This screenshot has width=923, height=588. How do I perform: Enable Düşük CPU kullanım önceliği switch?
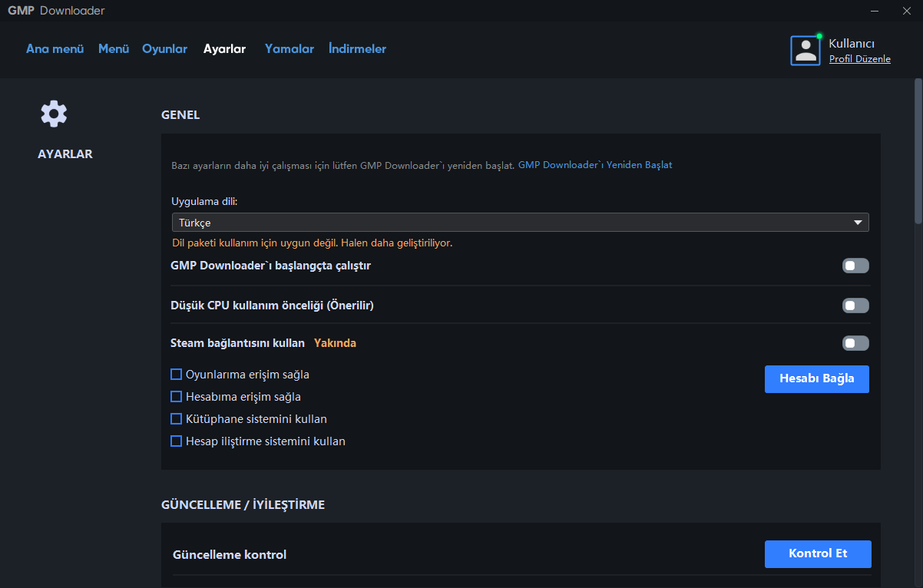pos(855,306)
